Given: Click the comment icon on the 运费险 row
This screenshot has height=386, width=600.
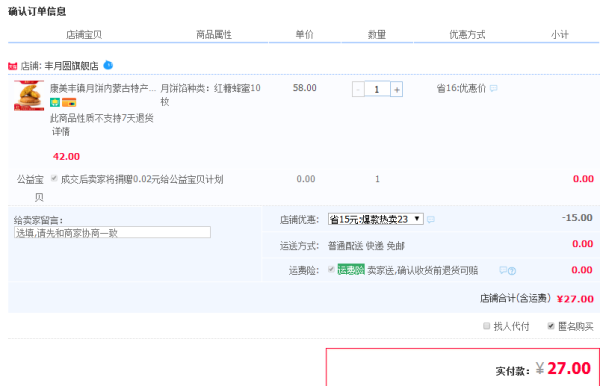Looking at the screenshot, I should point(503,270).
